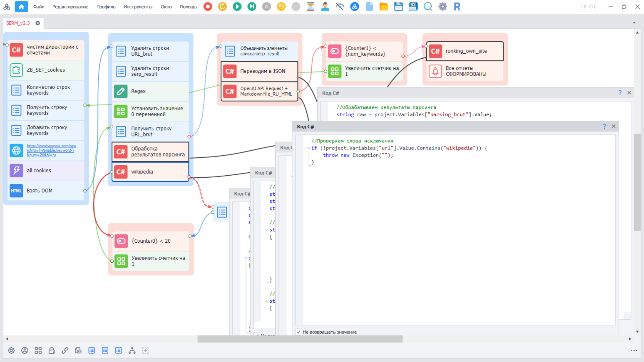This screenshot has width=644, height=362.
Task: Open settings gear in bottom toolbar
Action: pyautogui.click(x=11, y=351)
